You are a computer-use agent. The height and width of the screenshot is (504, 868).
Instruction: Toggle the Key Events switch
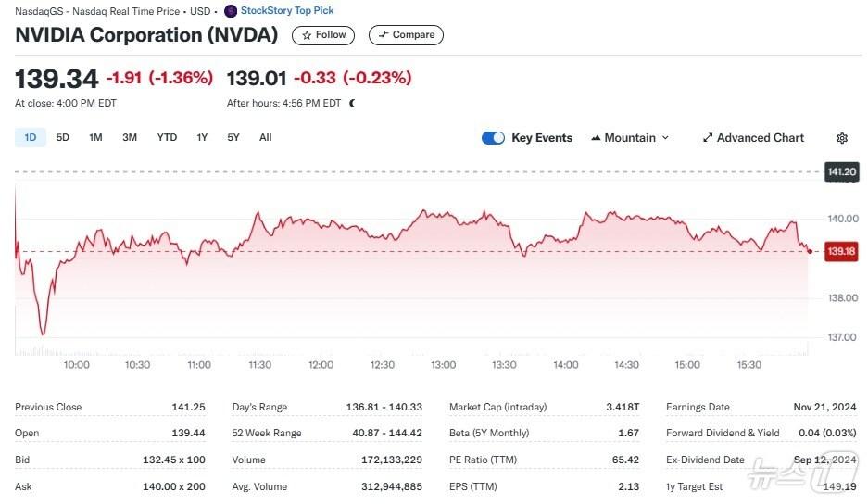click(493, 138)
